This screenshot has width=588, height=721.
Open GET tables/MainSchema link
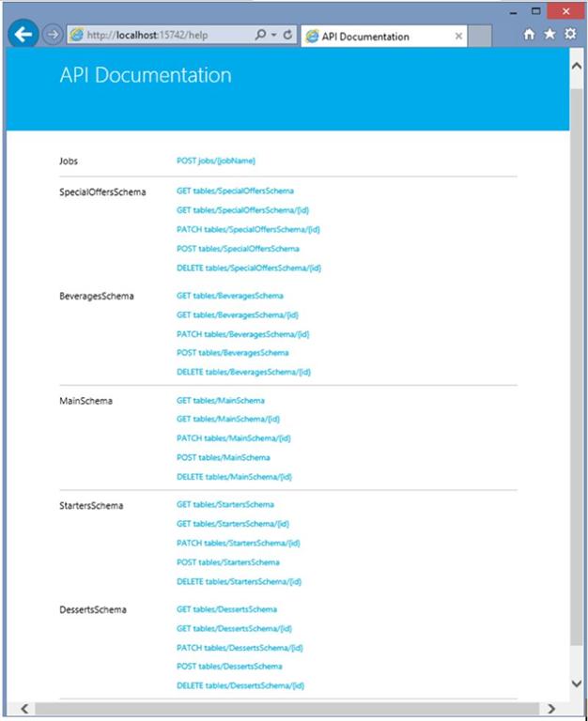coord(221,401)
